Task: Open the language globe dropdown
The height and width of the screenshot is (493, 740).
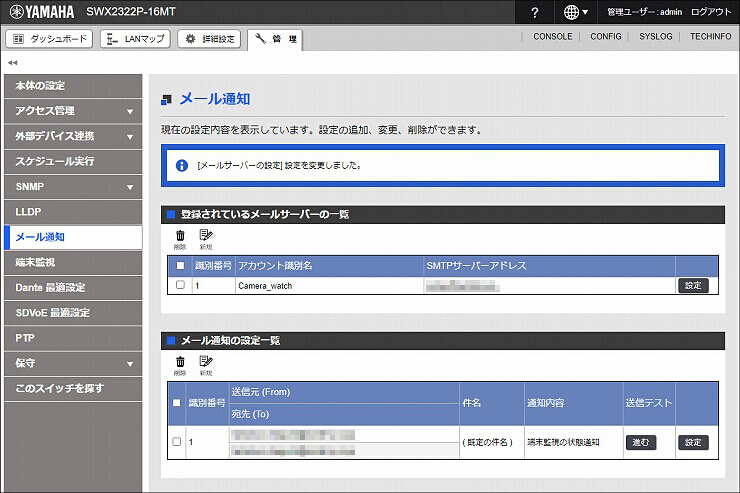Action: tap(576, 12)
